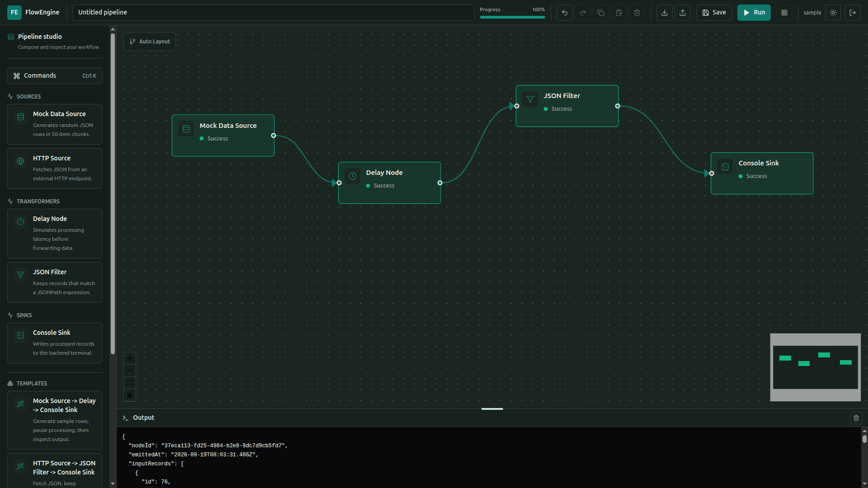Click the logout icon
This screenshot has width=868, height=488.
click(x=853, y=13)
